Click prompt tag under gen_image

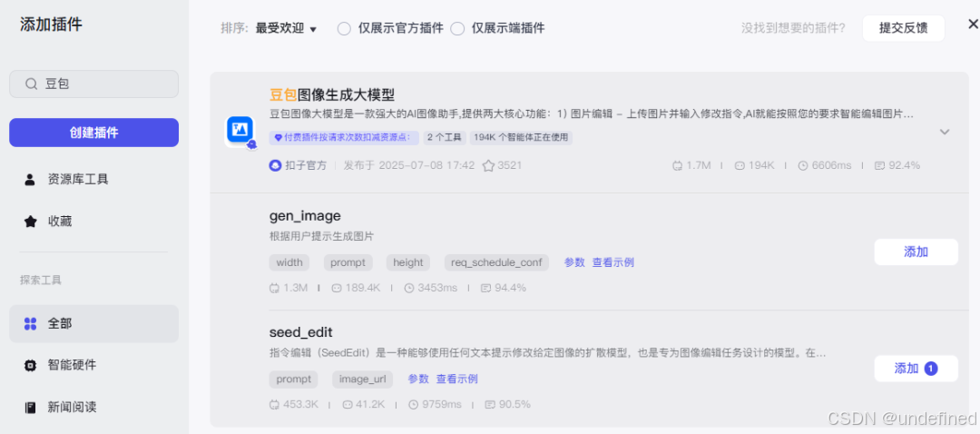point(348,262)
